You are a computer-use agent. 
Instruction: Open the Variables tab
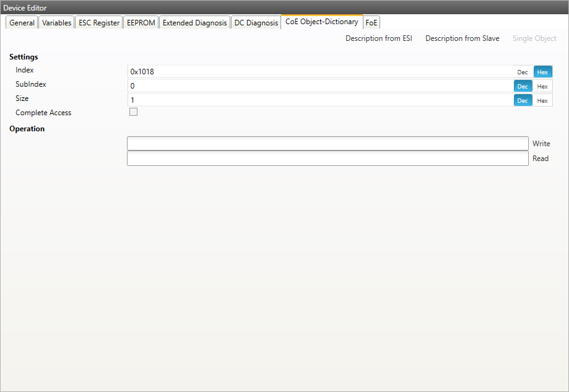pyautogui.click(x=56, y=23)
